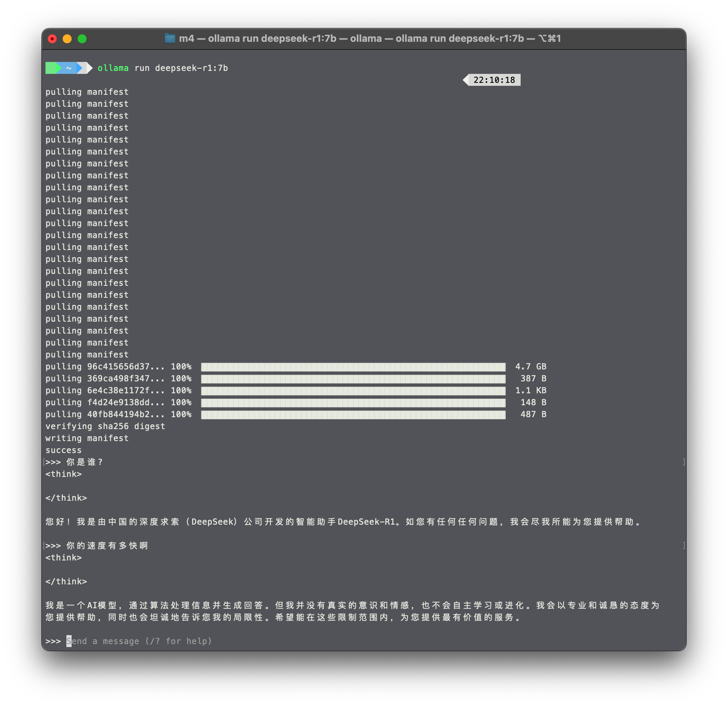Click the blue tilde home directory segment

69,68
